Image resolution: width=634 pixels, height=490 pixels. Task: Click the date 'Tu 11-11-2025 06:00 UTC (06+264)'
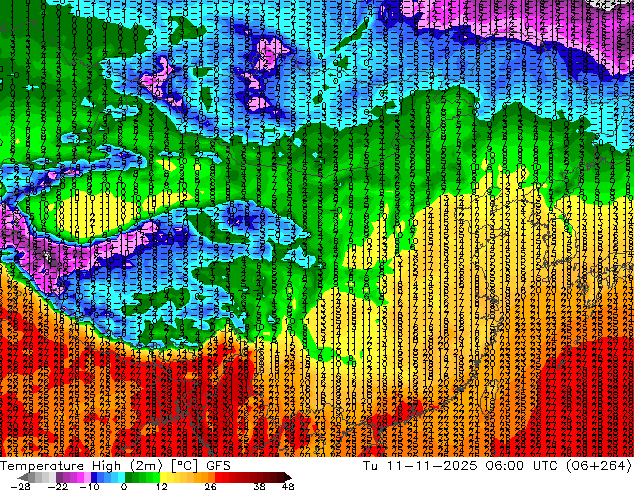(497, 465)
